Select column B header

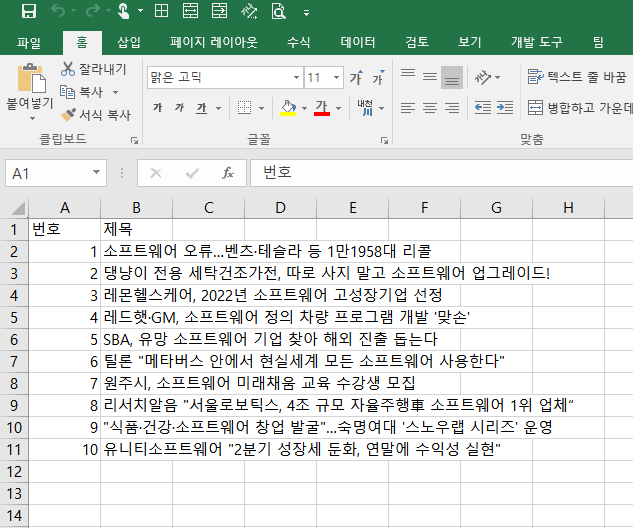pos(136,208)
